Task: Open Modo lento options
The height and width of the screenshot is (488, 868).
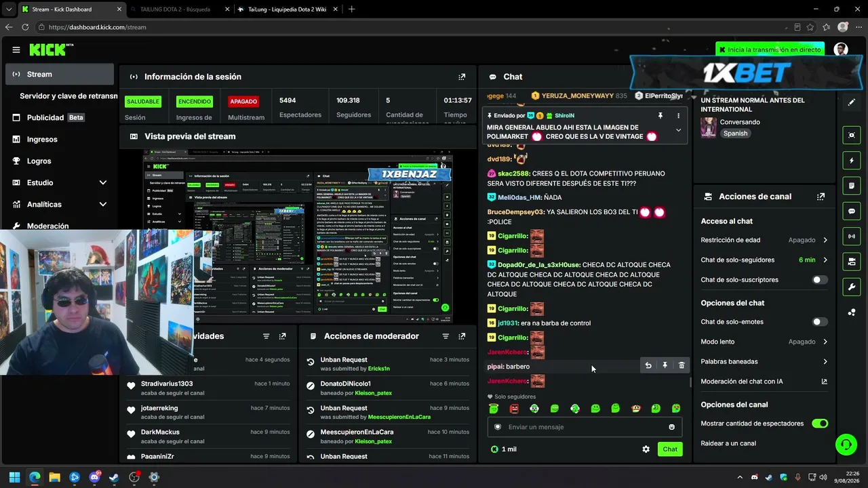Action: coord(764,342)
